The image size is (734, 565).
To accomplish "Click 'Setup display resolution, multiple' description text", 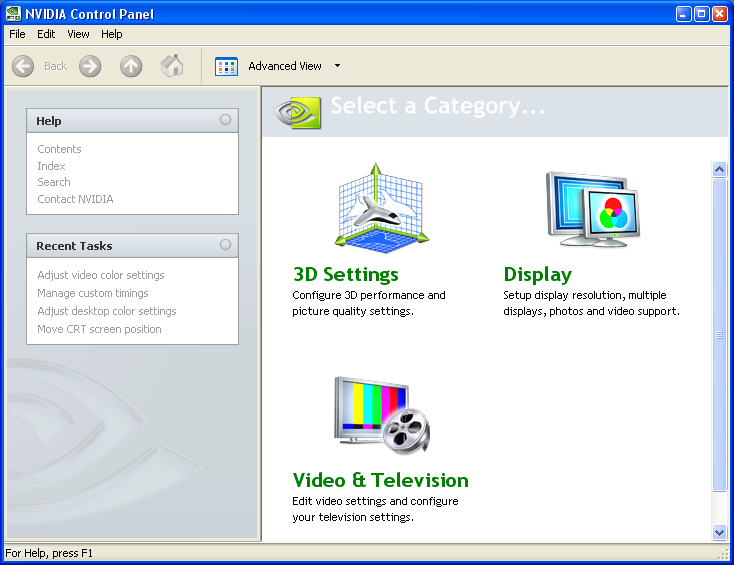I will tap(585, 295).
